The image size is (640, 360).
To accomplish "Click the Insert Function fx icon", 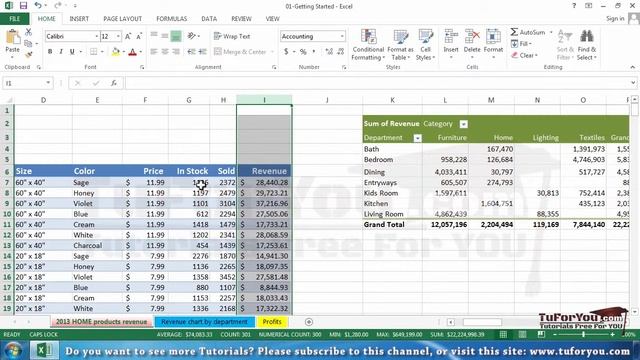I will (x=114, y=83).
